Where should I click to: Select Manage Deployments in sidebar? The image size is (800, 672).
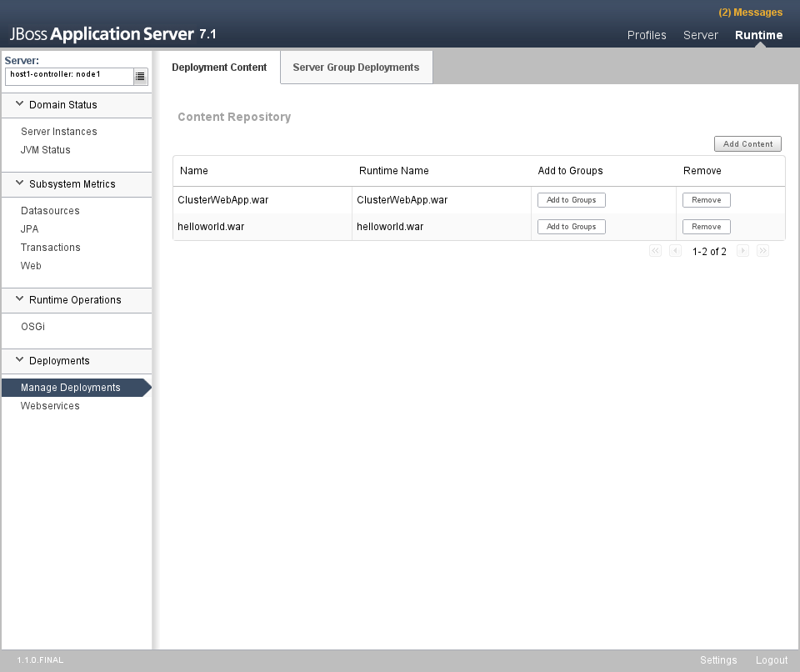pos(77,388)
